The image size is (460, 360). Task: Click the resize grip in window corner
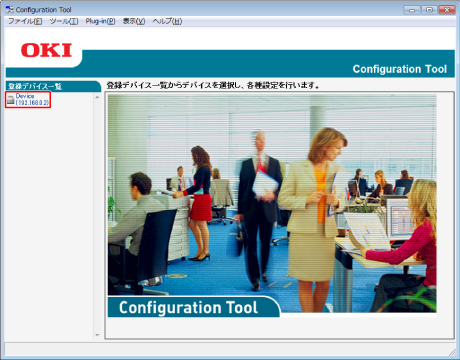pos(452,352)
